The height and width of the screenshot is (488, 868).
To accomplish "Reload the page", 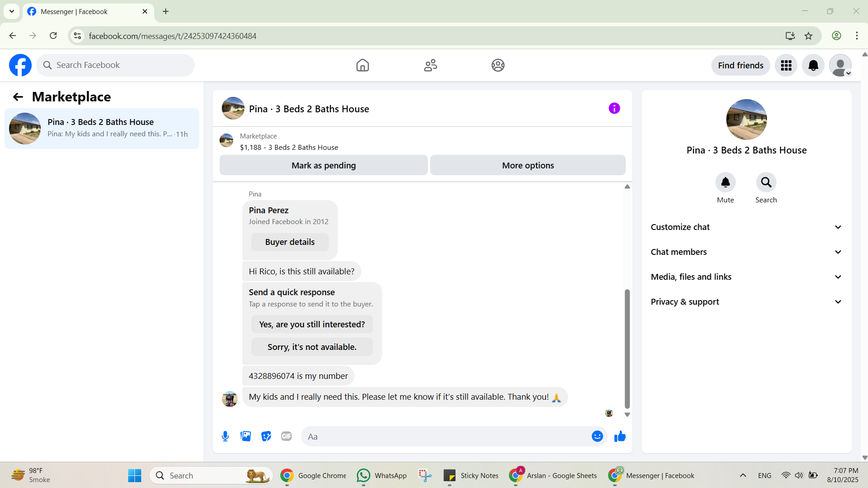I will (x=53, y=36).
